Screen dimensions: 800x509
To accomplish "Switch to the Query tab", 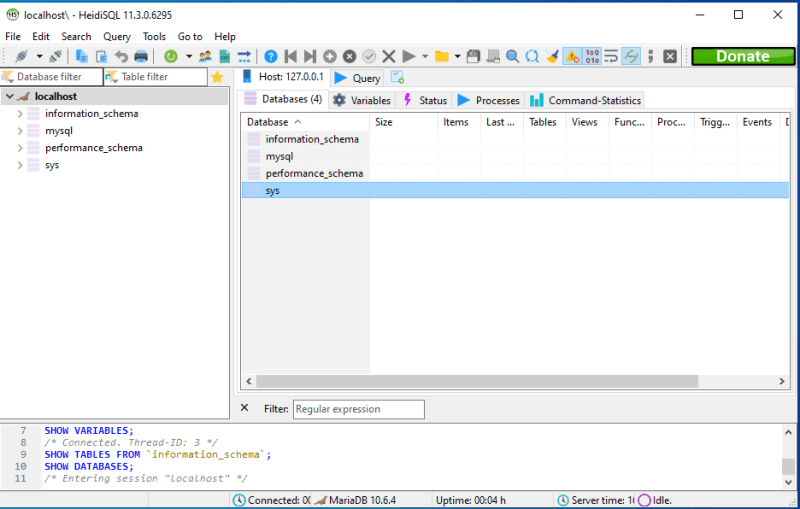I will coord(358,78).
